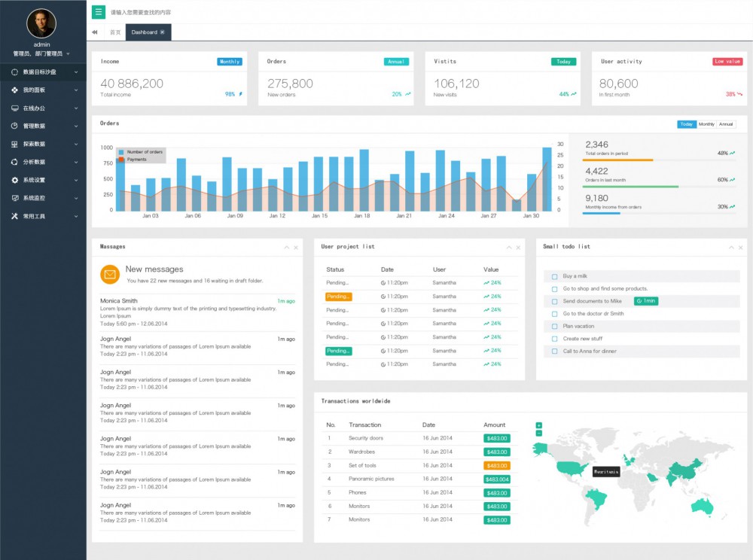The width and height of the screenshot is (753, 560).
Task: Click the gear icon for 系统设置
Action: click(15, 180)
